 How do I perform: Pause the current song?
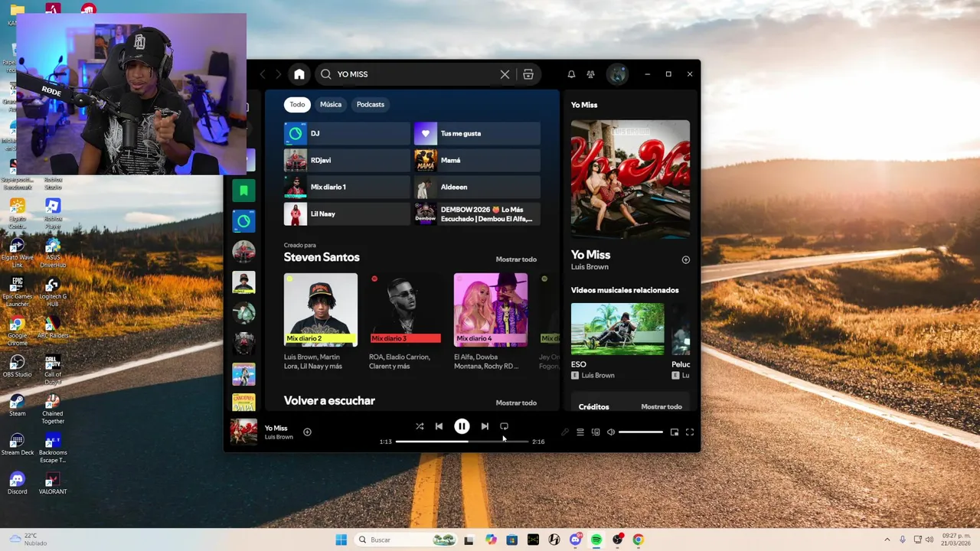point(462,426)
